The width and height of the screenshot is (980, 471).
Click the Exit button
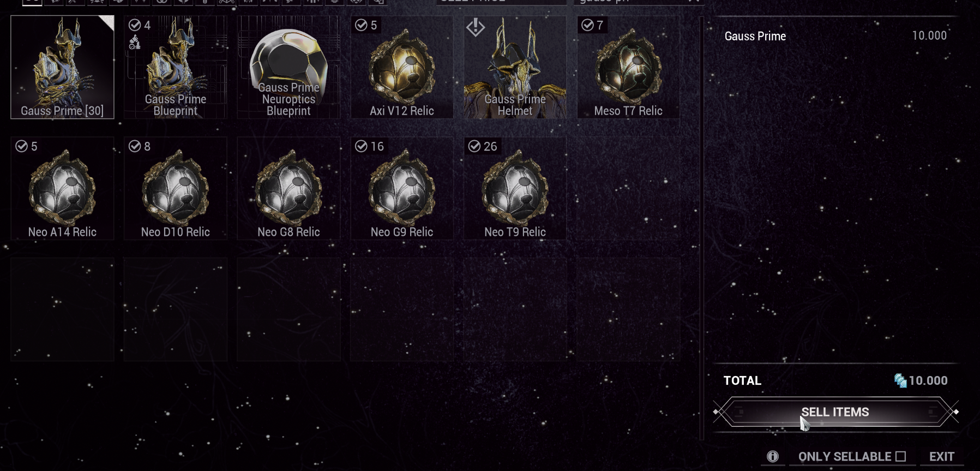click(x=941, y=456)
